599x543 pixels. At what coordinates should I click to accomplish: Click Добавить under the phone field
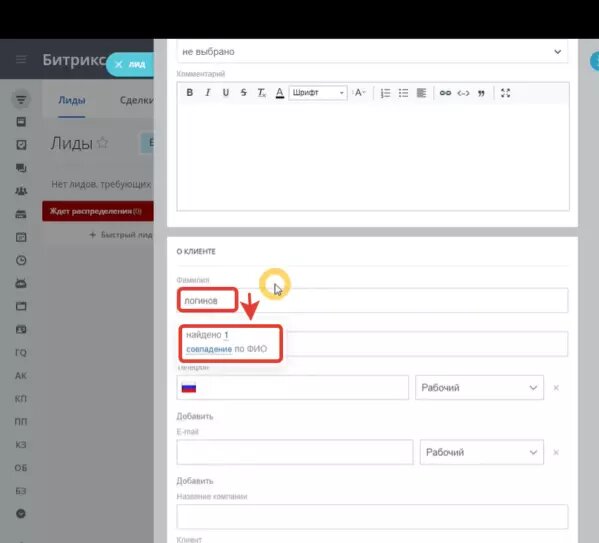point(195,416)
